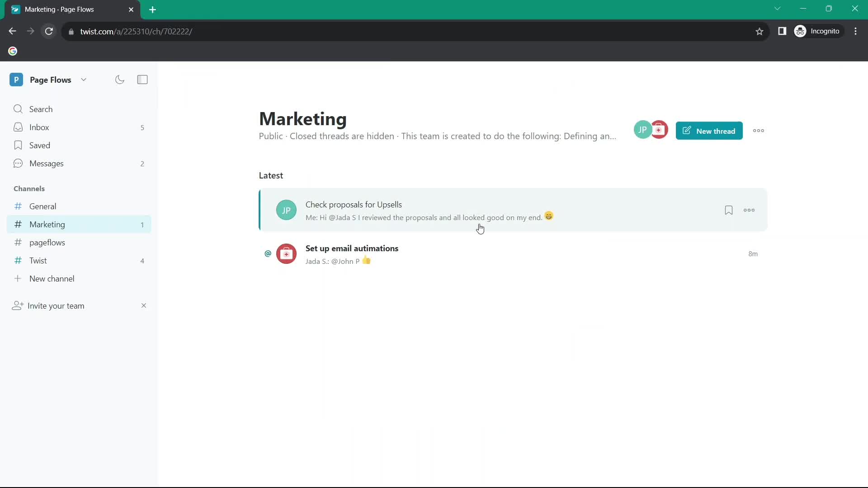
Task: Click the dark mode toggle icon
Action: click(120, 79)
